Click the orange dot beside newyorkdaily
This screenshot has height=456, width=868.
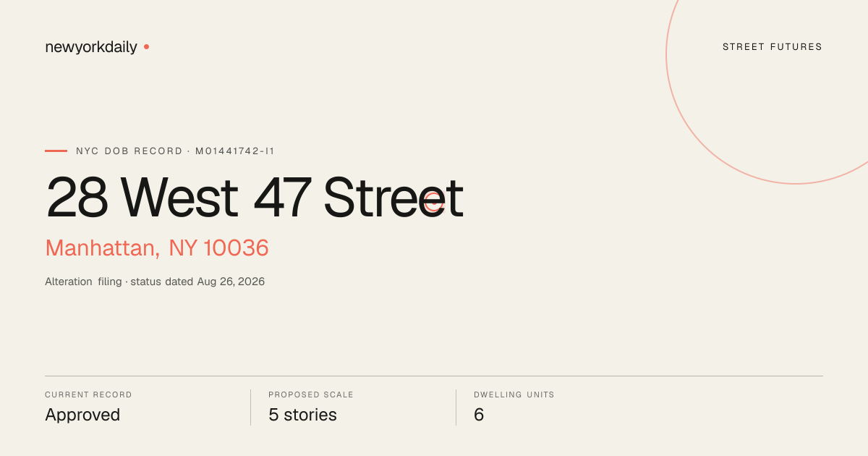coord(146,46)
